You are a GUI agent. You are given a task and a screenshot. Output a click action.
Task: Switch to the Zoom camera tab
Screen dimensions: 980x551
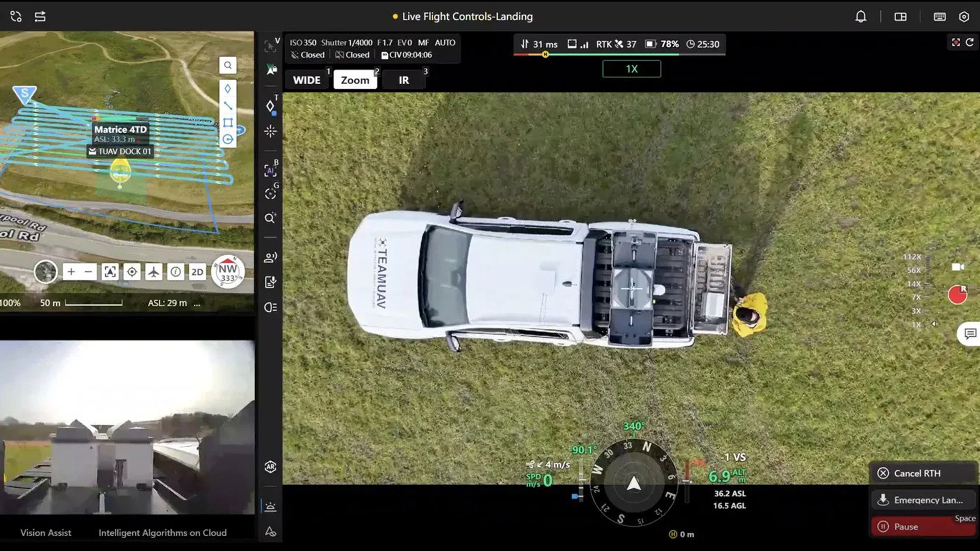coord(355,80)
